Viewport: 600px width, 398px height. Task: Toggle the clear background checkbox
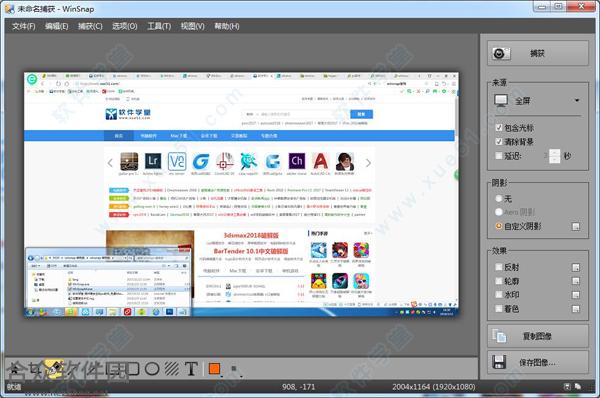point(499,142)
